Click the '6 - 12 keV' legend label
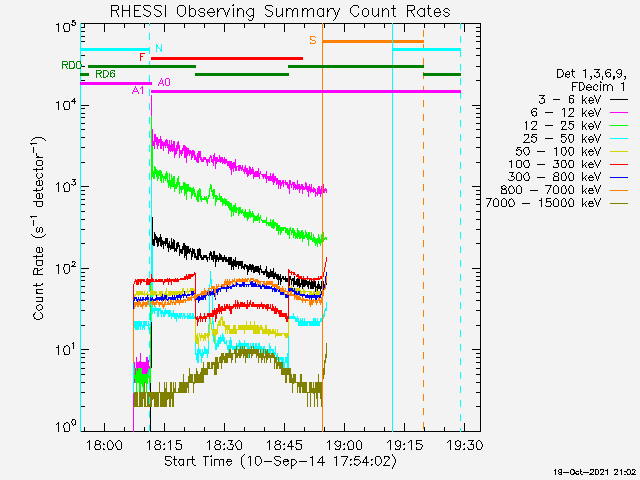The height and width of the screenshot is (480, 640). click(x=566, y=113)
